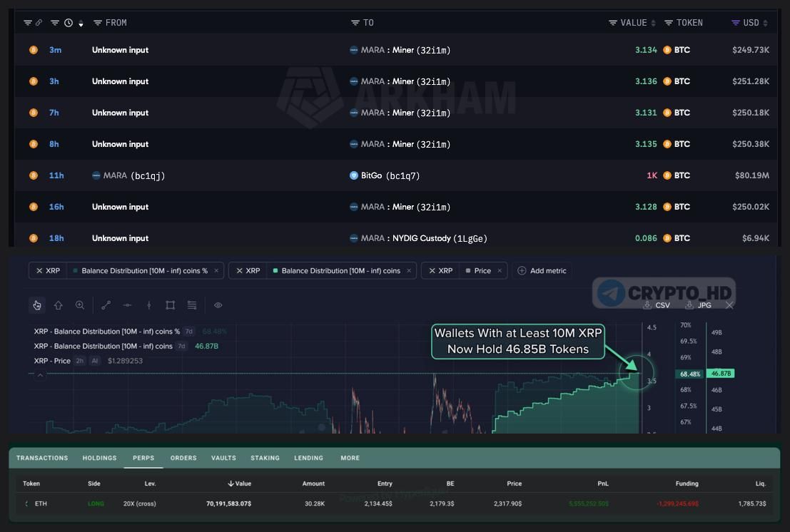Viewport: 790px width, 532px height.
Task: Open 2h interval of XRP Price legend
Action: [80, 360]
